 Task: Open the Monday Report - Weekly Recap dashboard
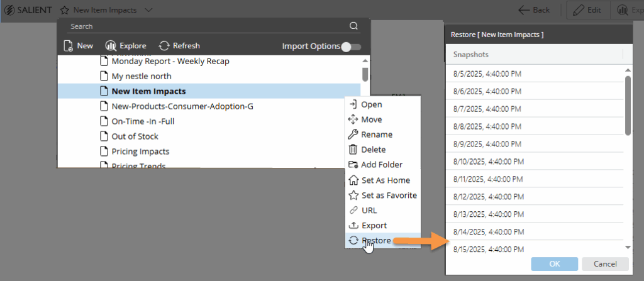coord(170,62)
